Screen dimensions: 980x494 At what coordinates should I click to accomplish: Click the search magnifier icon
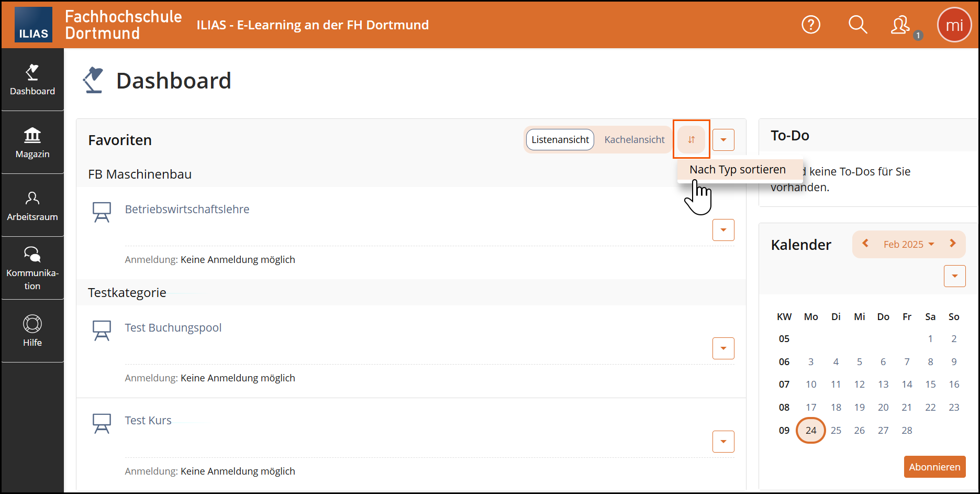pos(857,25)
